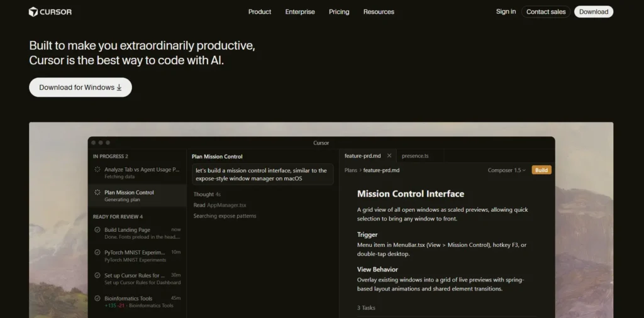This screenshot has width=644, height=318.
Task: Click the spinner icon beside Plan Mission Control task
Action: [97, 192]
